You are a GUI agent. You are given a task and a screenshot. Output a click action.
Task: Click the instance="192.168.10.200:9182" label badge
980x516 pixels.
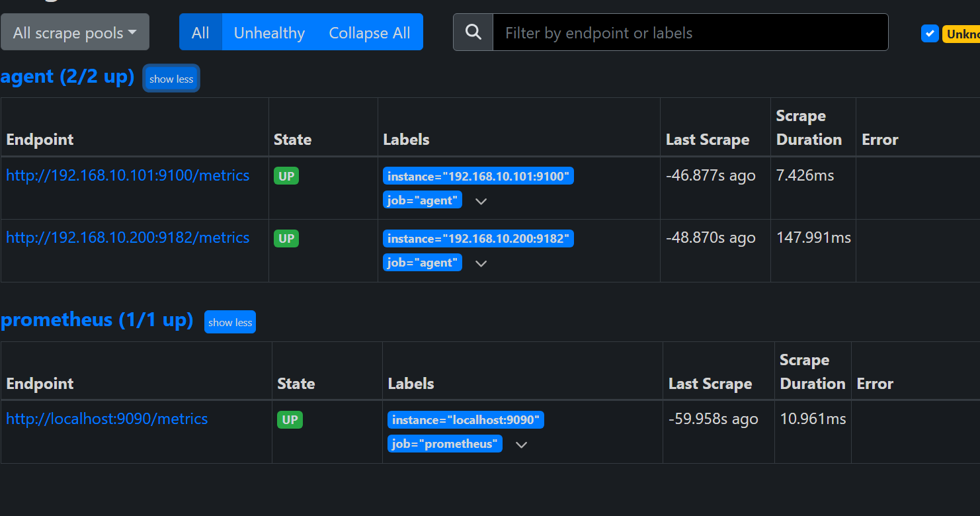point(478,238)
